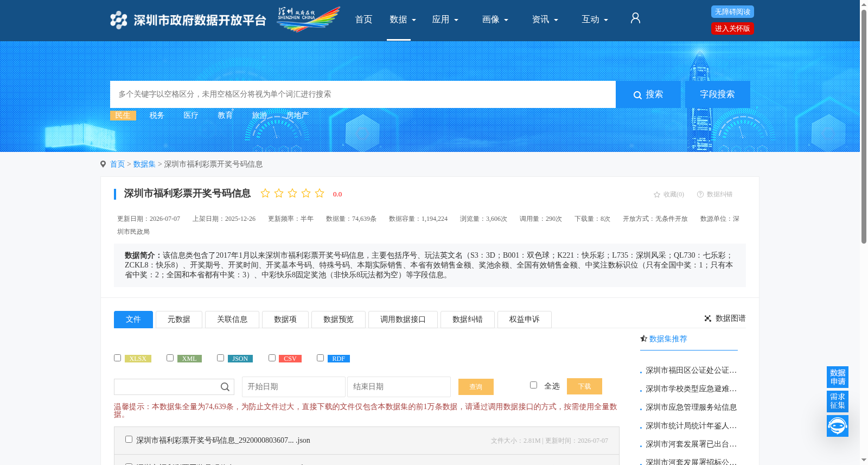Screen dimensions: 868x465
Task: Toggle the CSV format checkbox
Action: [272, 358]
